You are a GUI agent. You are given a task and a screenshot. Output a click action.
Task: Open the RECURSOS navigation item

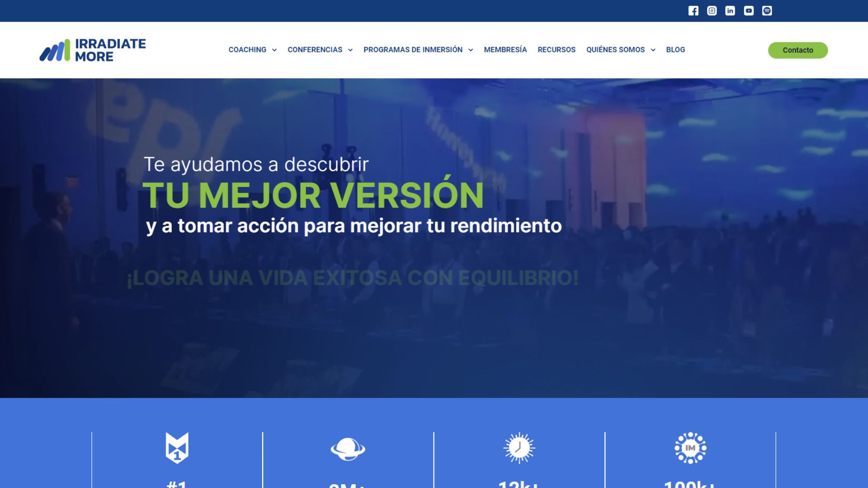pyautogui.click(x=557, y=50)
